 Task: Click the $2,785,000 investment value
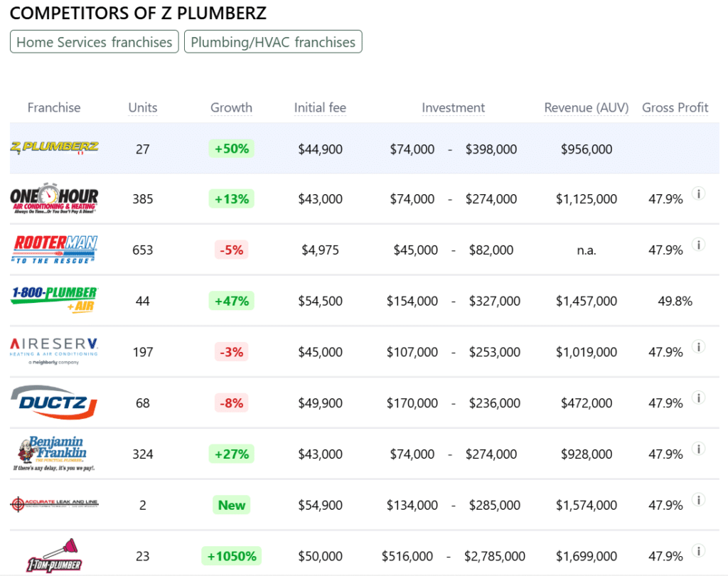pyautogui.click(x=495, y=556)
